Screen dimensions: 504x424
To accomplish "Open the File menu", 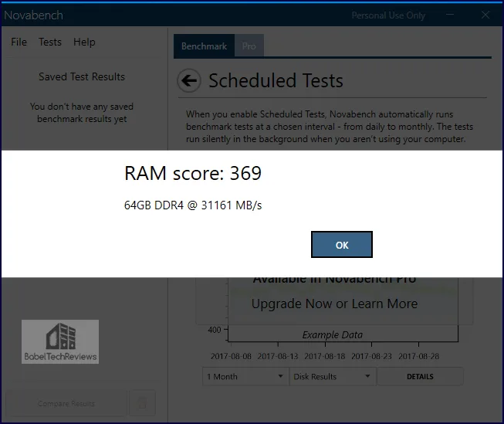I will click(x=19, y=42).
